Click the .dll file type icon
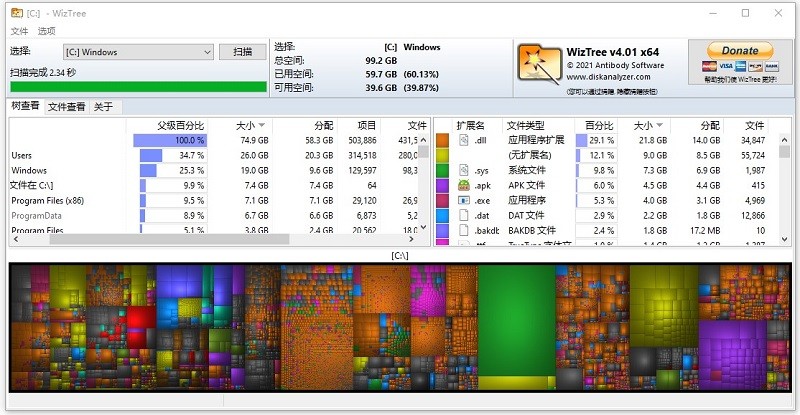800x415 pixels. pos(463,140)
